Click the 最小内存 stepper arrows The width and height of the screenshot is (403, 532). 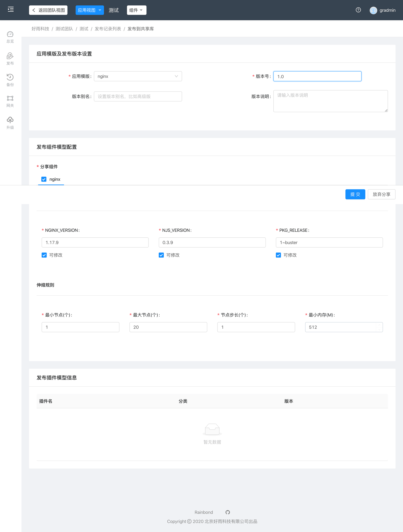(379, 327)
